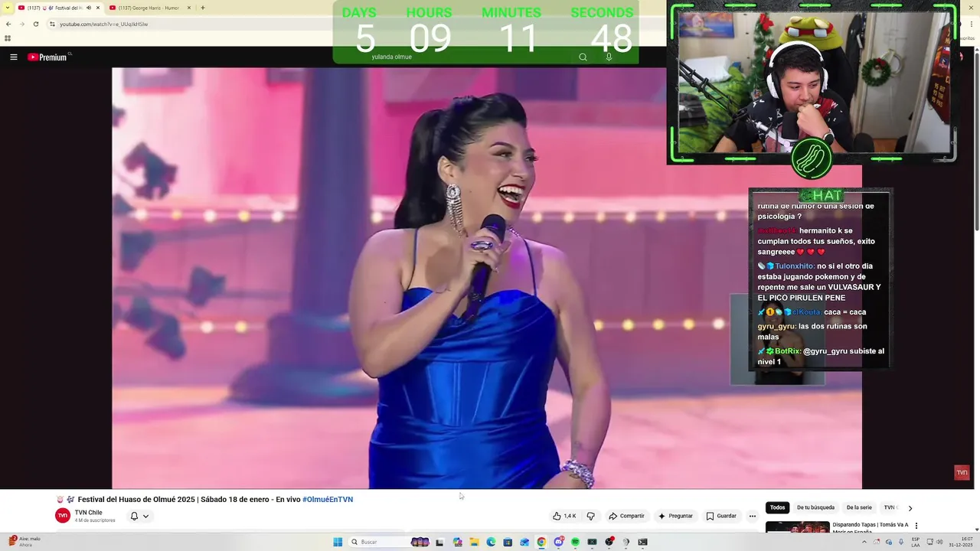Start voice search with microphone icon
Viewport: 980px width, 551px height.
click(609, 57)
